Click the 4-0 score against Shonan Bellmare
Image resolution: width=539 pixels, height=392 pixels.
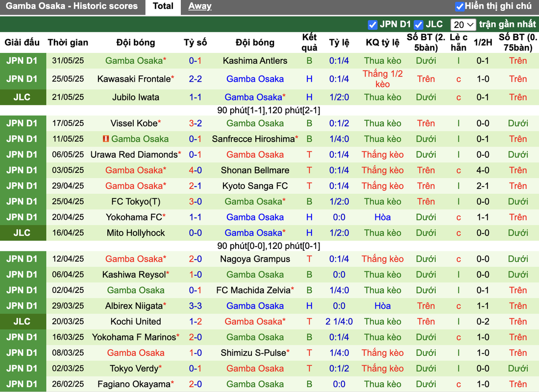coord(195,170)
